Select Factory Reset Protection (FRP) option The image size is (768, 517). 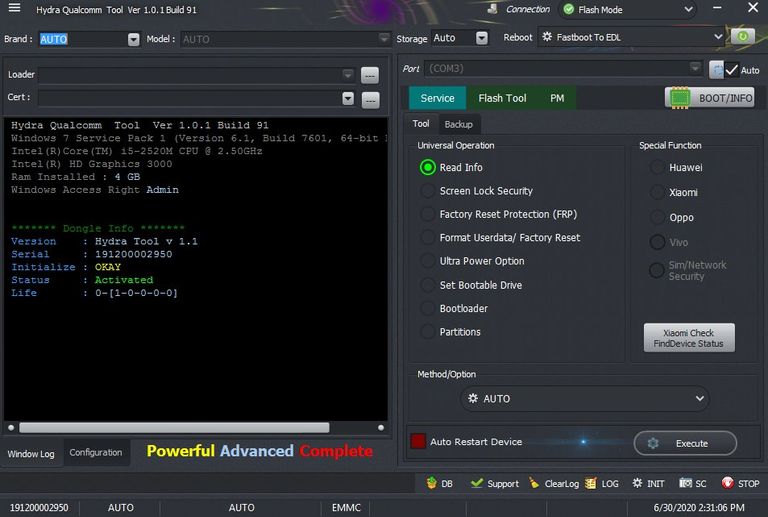[x=428, y=214]
